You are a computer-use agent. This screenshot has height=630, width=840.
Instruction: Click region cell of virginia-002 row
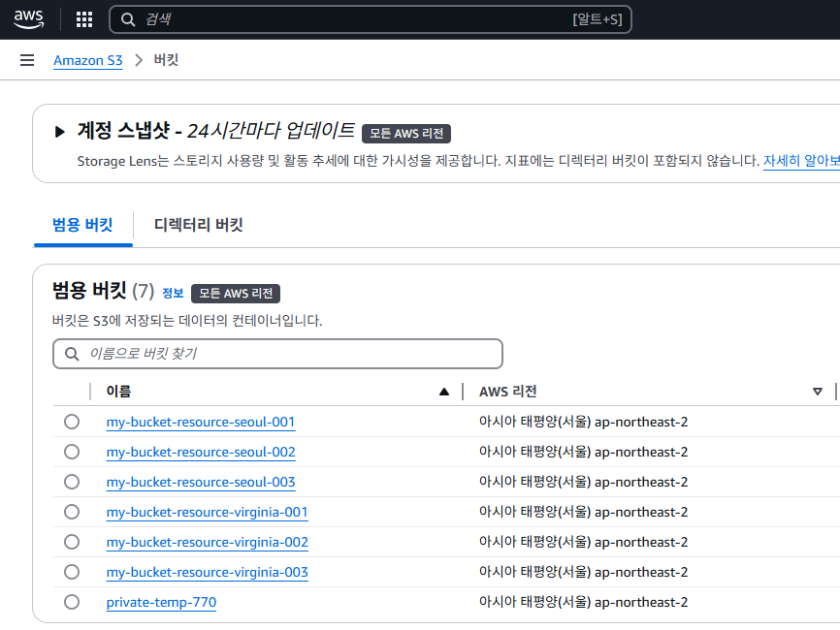click(x=583, y=542)
